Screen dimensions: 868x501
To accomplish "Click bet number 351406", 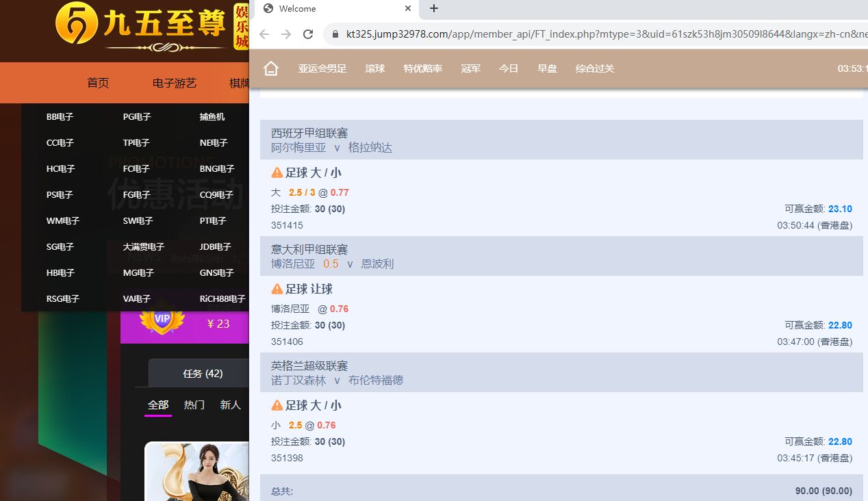I will (x=287, y=342).
